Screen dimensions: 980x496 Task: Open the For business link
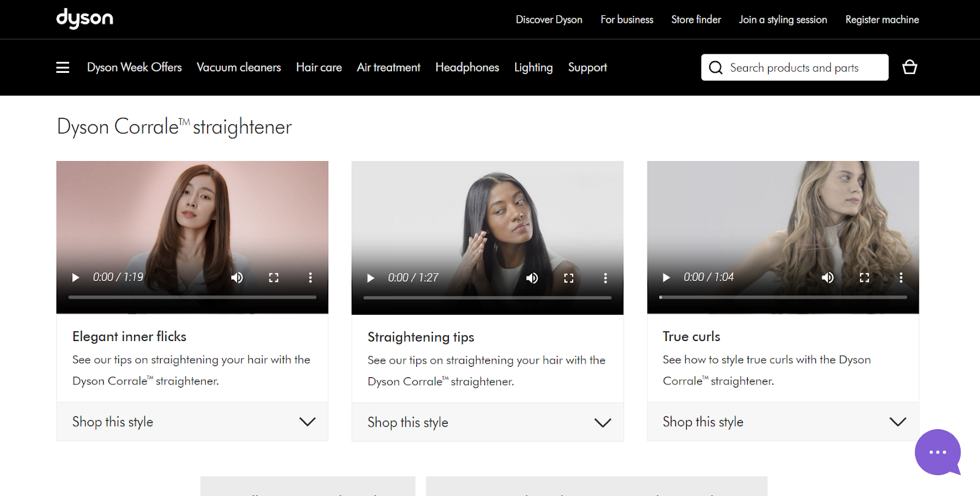(627, 20)
